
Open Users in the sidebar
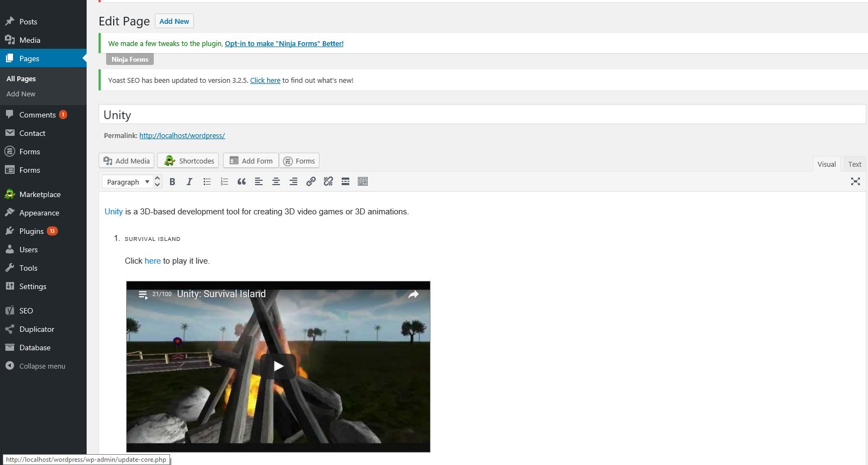point(43,250)
